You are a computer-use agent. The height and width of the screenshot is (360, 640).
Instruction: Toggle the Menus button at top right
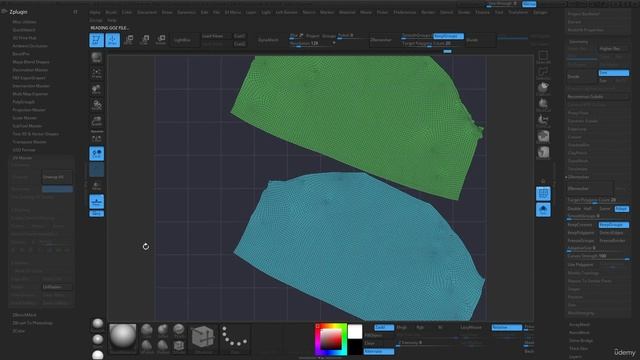pyautogui.click(x=529, y=4)
